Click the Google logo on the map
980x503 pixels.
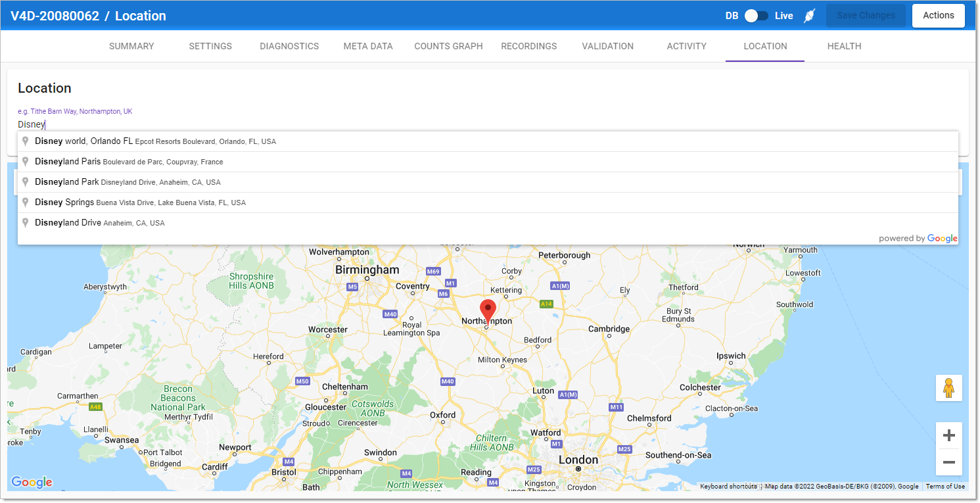click(x=32, y=482)
